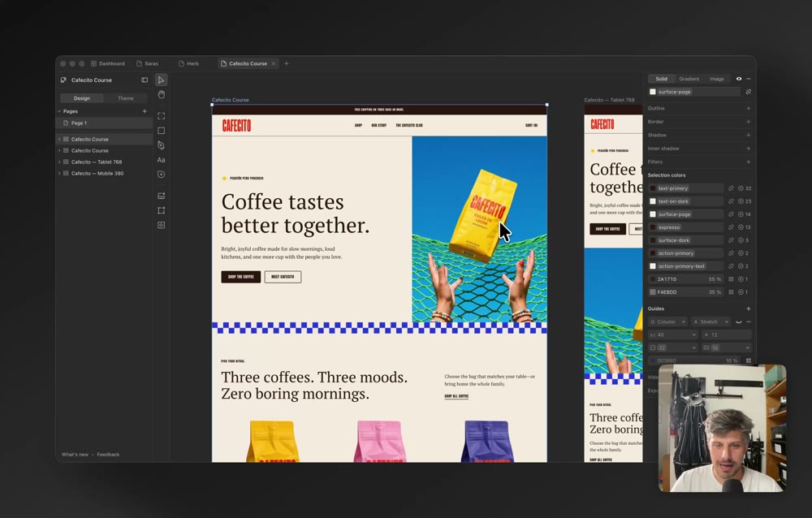Select layers using the espresso target icon
The width and height of the screenshot is (812, 518).
pyautogui.click(x=741, y=227)
